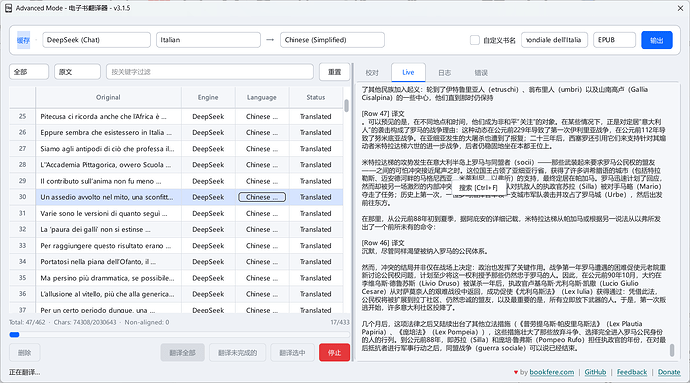Click the 翻译未完成的 button
This screenshot has width=690, height=383.
coord(238,353)
